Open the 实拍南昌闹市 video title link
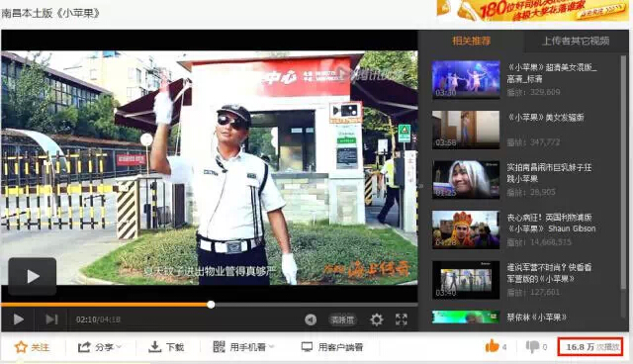 pyautogui.click(x=550, y=173)
